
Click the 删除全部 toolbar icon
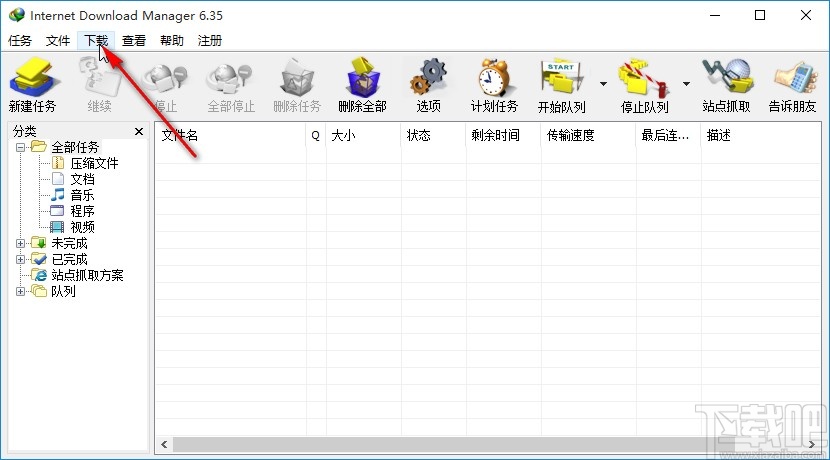(363, 85)
